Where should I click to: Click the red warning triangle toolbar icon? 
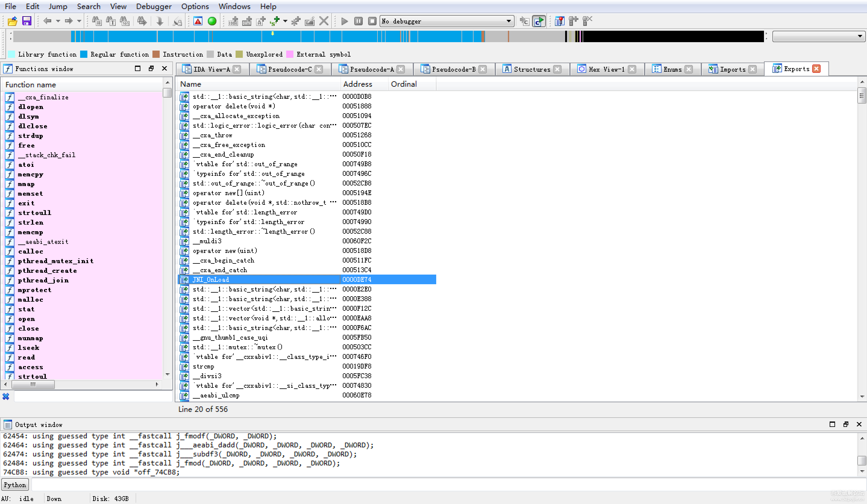198,21
